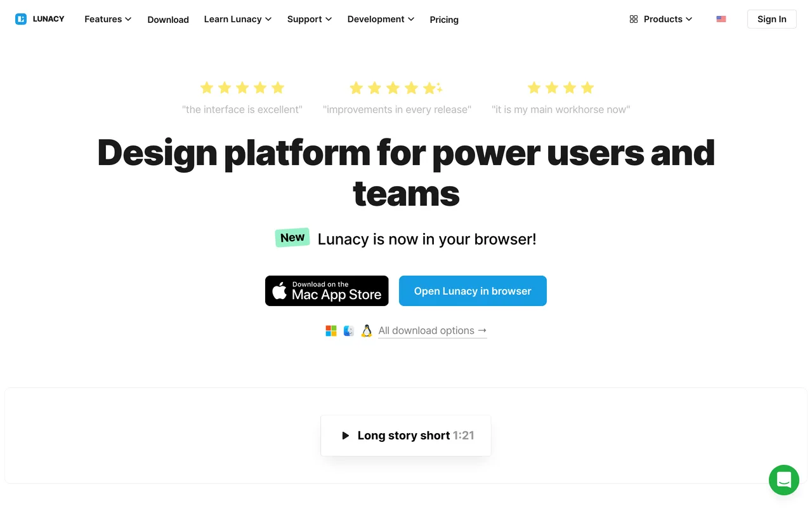Follow the All download options link
The image size is (812, 508).
[433, 331]
